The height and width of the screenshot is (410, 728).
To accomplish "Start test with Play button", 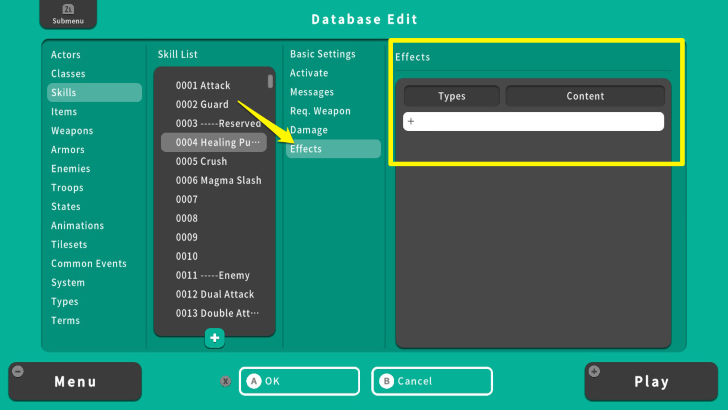I will coord(651,382).
